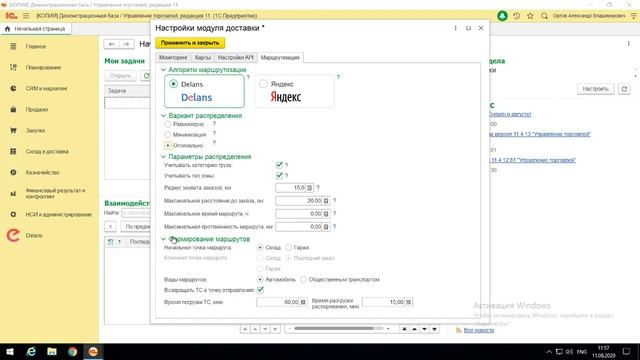Open calculator for Максимальное расстояние до заказа

click(326, 201)
